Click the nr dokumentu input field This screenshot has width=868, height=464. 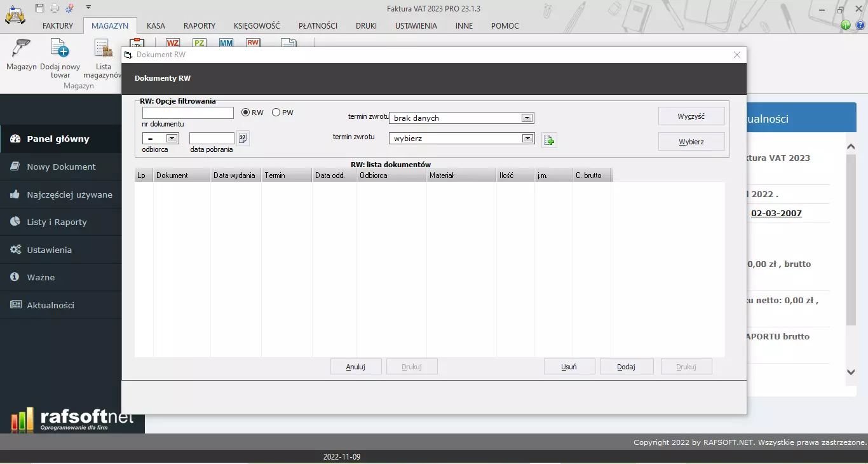[x=188, y=113]
